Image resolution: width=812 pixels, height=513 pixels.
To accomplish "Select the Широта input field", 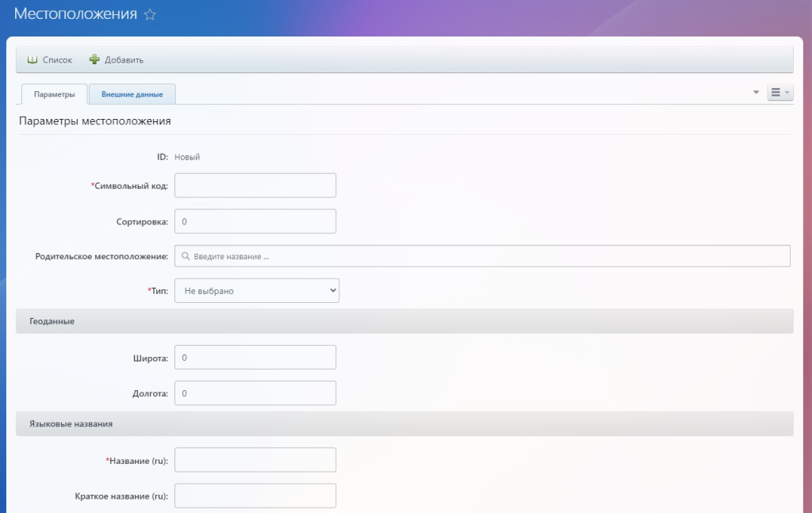I will pyautogui.click(x=255, y=358).
